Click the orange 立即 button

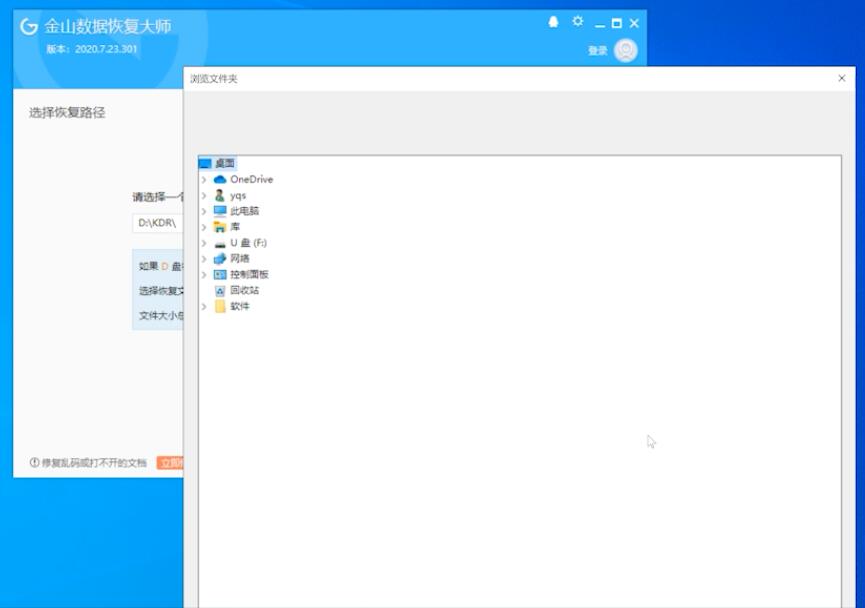(170, 462)
